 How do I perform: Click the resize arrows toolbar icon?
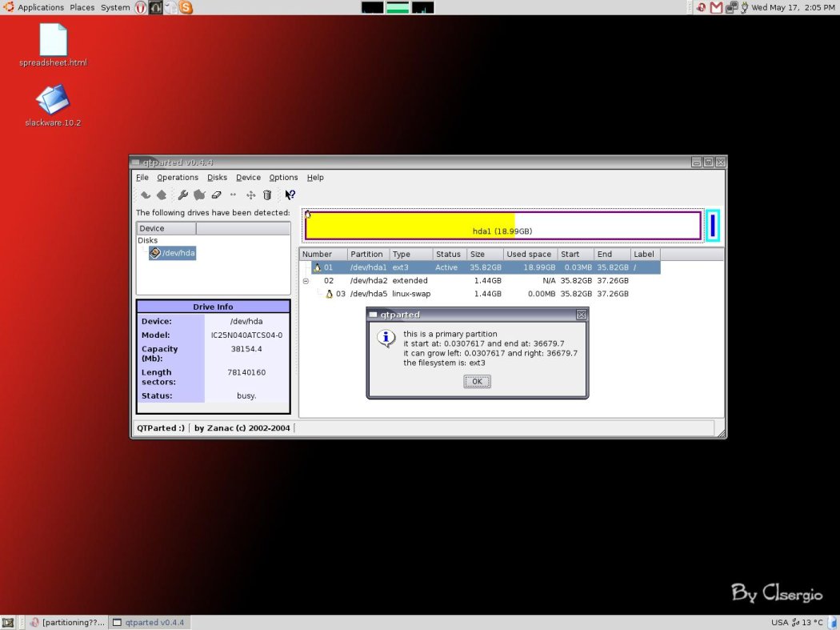point(233,195)
